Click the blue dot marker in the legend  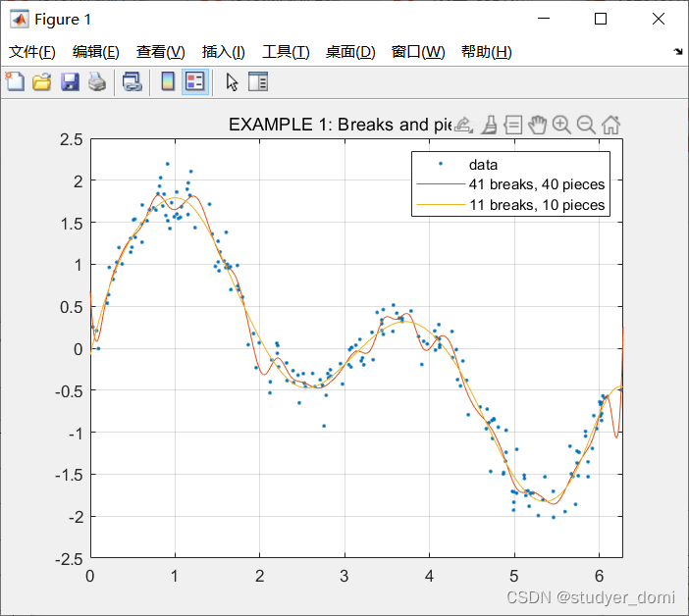[441, 164]
